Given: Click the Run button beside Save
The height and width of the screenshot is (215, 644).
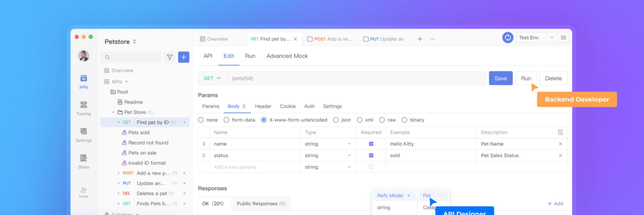Looking at the screenshot, I should [x=526, y=78].
